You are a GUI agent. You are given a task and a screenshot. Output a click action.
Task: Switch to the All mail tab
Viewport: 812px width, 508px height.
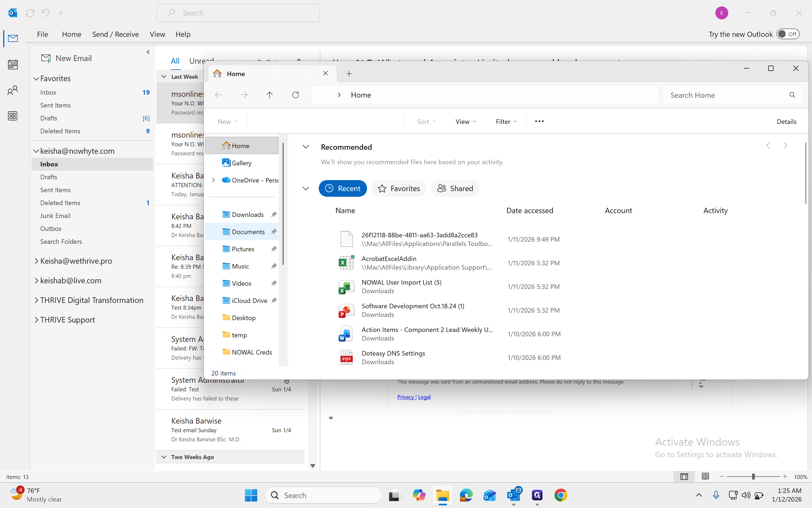tap(175, 61)
